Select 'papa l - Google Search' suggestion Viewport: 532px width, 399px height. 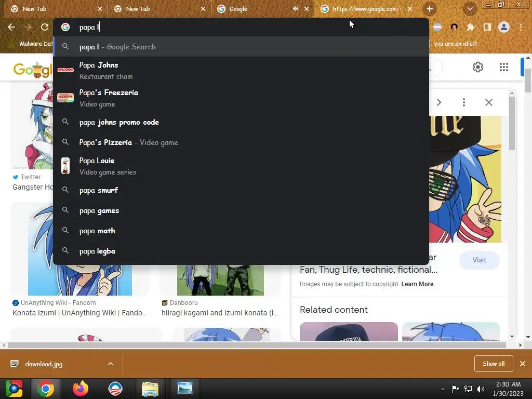pyautogui.click(x=241, y=47)
